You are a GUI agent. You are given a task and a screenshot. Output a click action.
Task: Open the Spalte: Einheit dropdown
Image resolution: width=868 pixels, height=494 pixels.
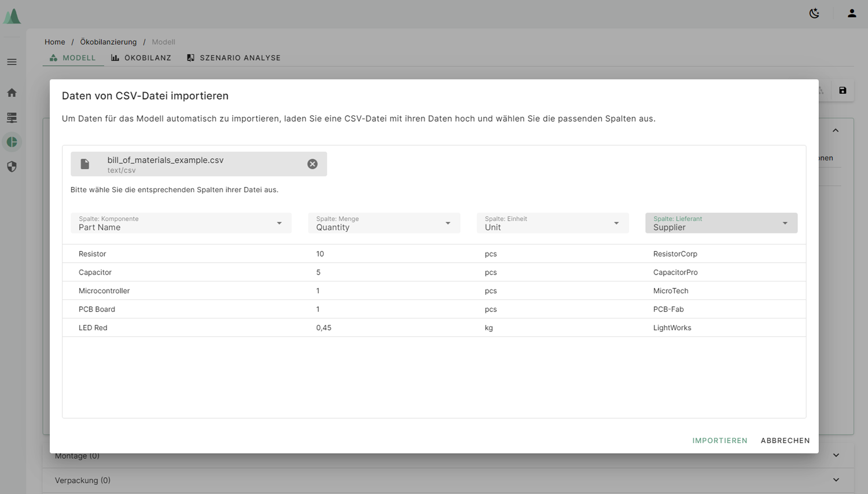coord(552,223)
